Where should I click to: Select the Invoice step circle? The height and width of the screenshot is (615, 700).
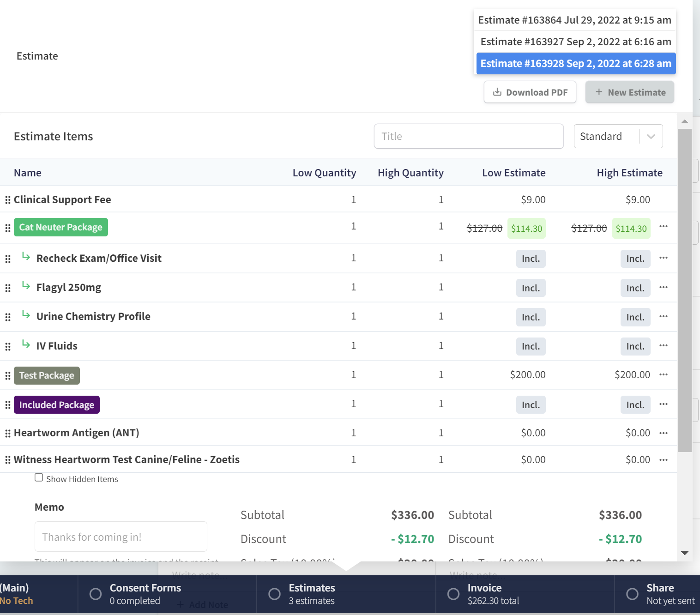click(453, 594)
